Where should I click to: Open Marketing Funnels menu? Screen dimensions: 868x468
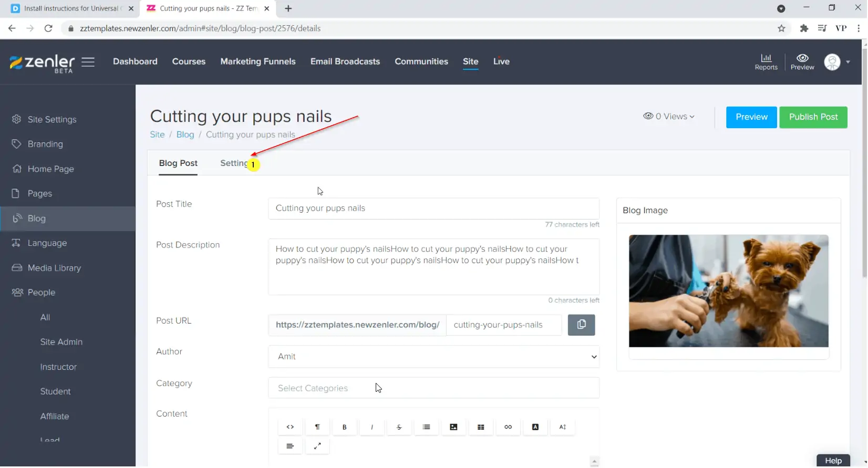pos(258,61)
